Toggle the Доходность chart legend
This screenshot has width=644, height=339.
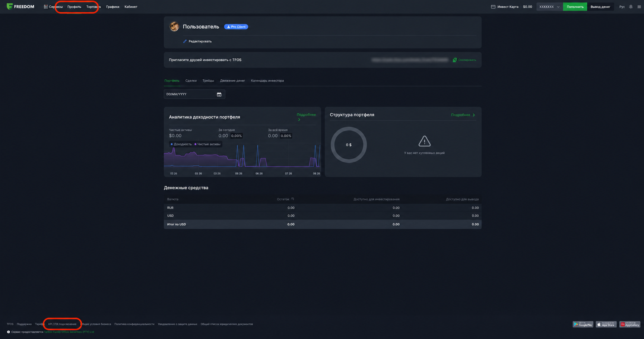pyautogui.click(x=181, y=144)
